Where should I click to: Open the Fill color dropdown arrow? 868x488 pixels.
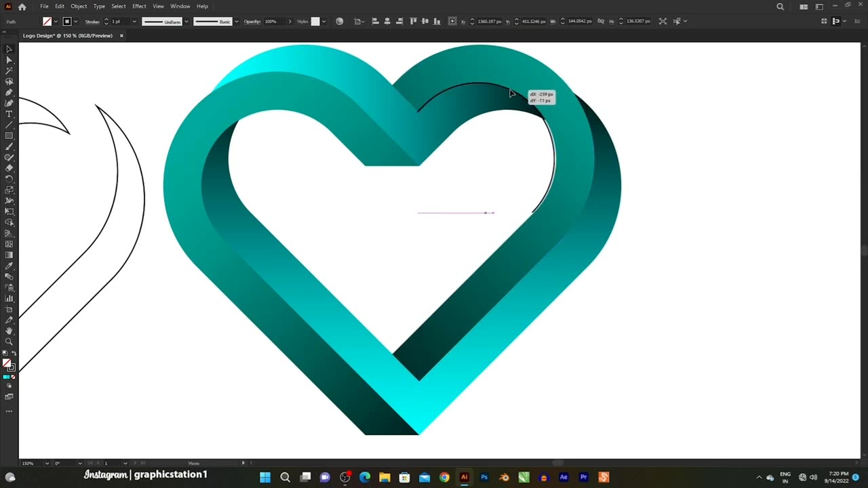point(56,21)
